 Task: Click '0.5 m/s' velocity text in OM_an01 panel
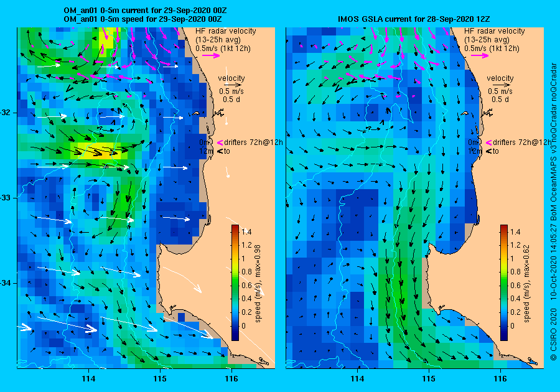click(231, 91)
